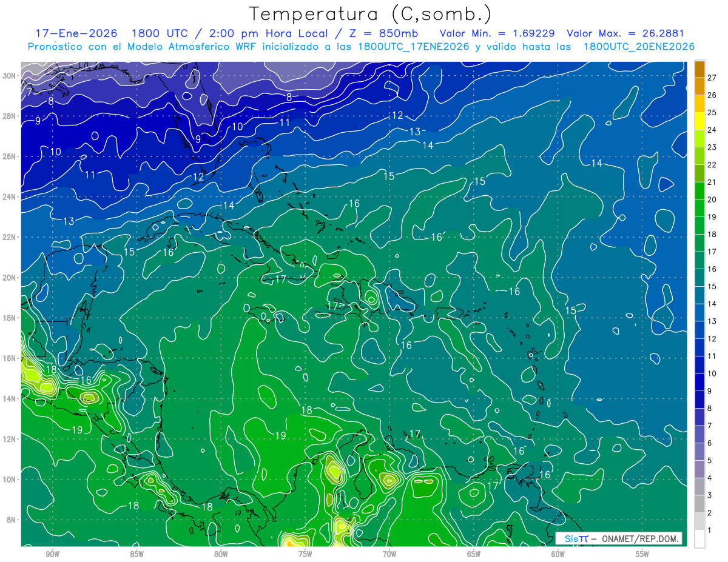The width and height of the screenshot is (728, 562).
Task: Click the "SisTT - ONAMET/REP.DOM." credit label
Action: [619, 538]
